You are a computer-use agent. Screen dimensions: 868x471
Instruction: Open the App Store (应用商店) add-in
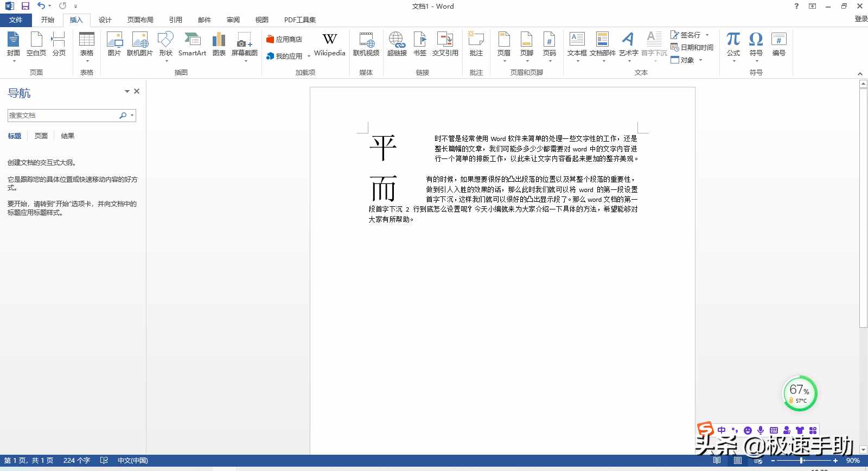[x=284, y=39]
